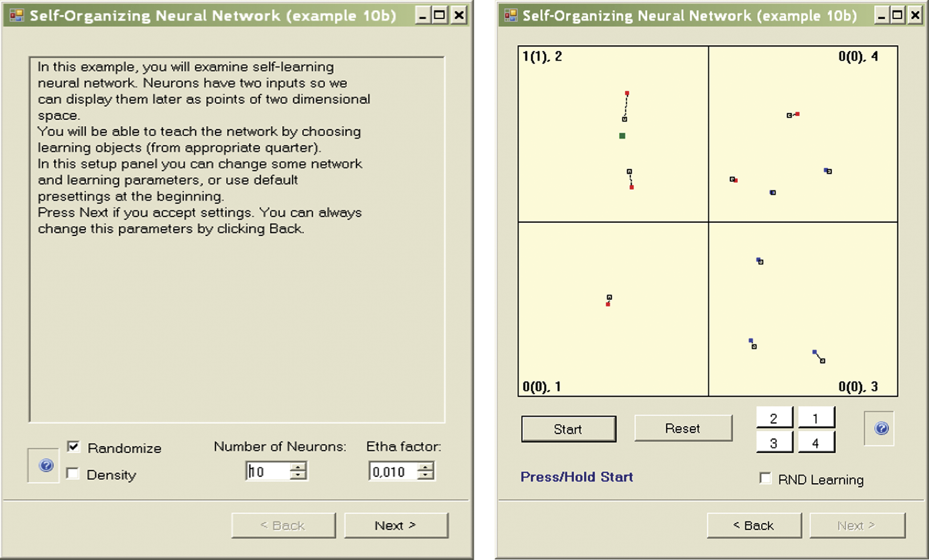Click the '0(0), 1' quarter label

point(542,386)
